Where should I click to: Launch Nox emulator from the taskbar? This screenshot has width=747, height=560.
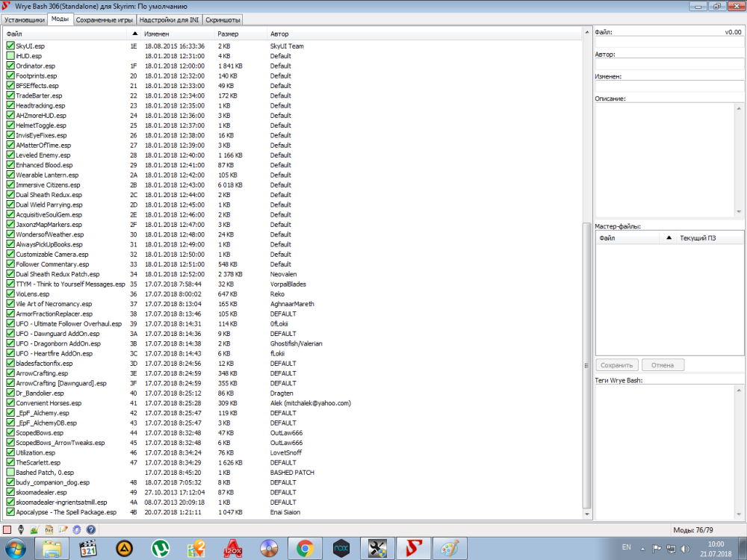[x=341, y=548]
